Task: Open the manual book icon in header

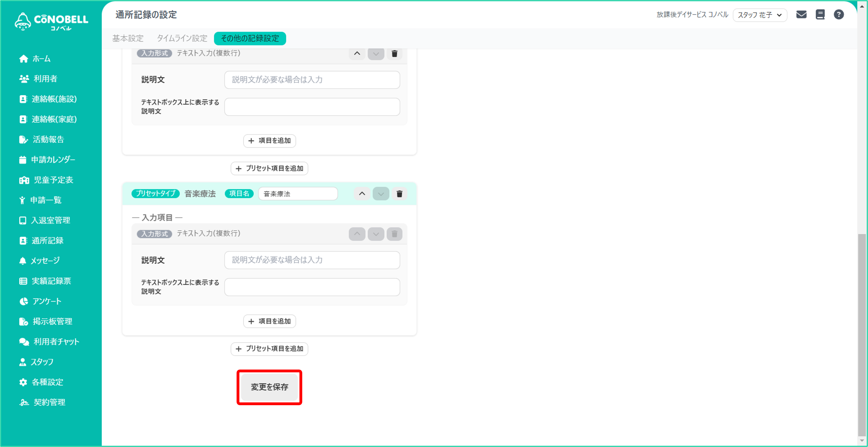Action: click(x=820, y=15)
